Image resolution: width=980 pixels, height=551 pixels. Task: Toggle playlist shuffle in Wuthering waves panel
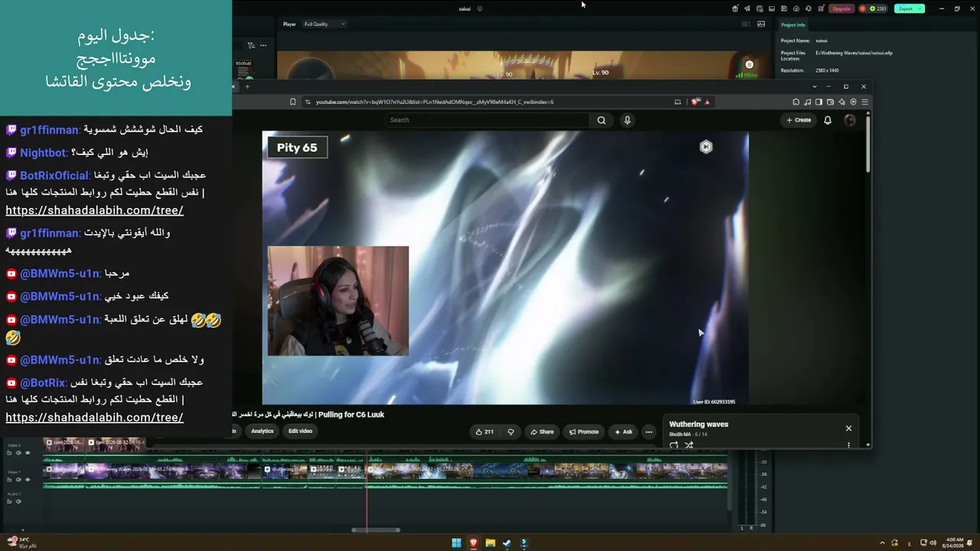689,445
